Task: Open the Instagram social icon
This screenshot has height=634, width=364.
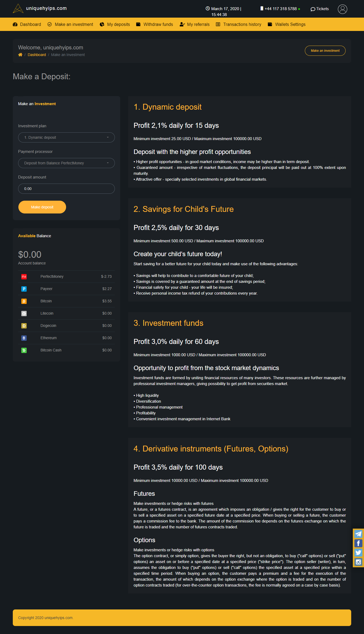Action: (358, 562)
